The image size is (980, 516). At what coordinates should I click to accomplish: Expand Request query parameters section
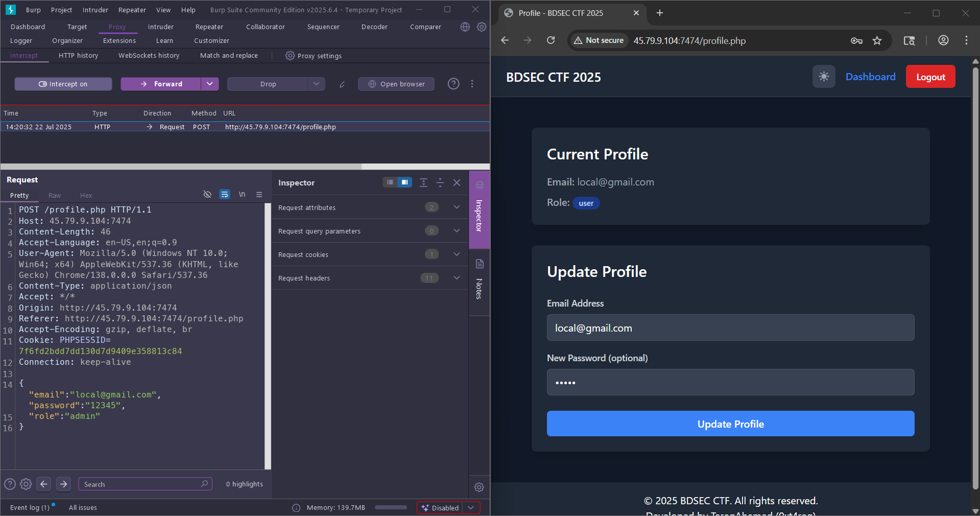coord(457,230)
